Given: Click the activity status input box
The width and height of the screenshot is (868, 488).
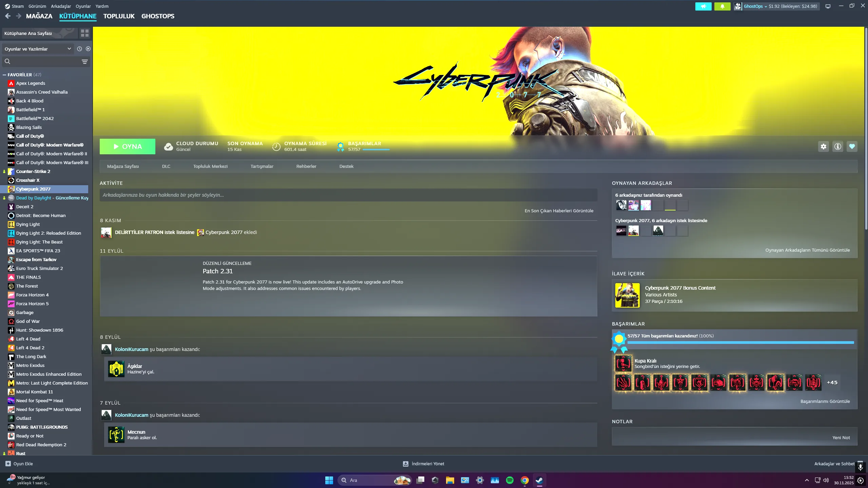Looking at the screenshot, I should coord(348,195).
